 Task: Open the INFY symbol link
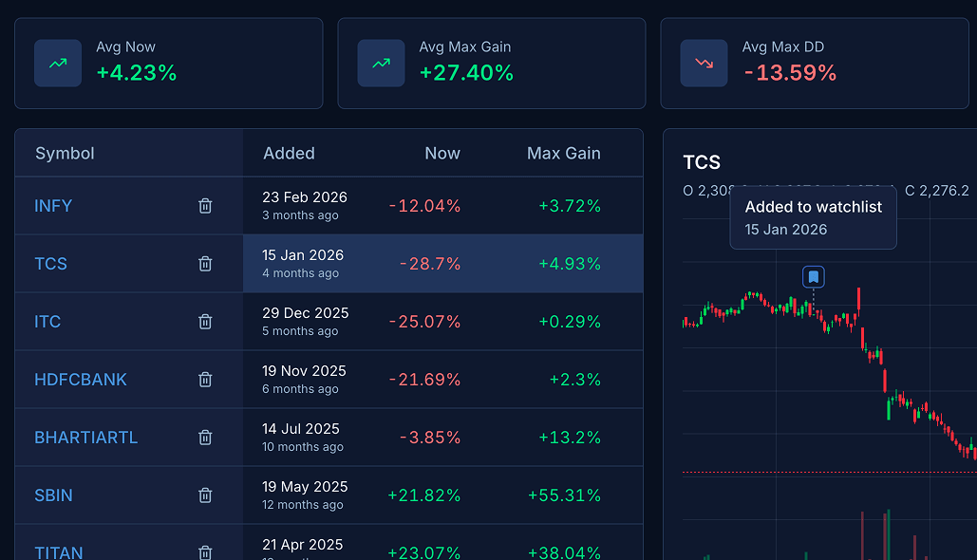[53, 206]
